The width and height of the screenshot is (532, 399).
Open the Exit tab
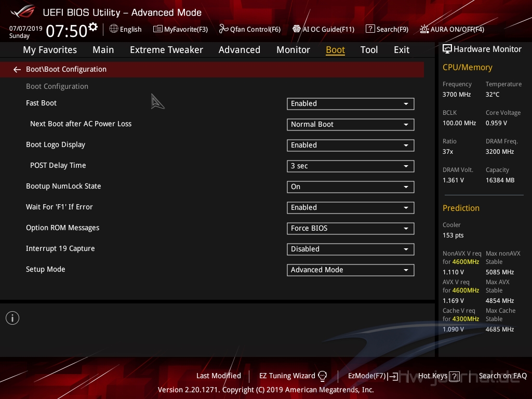tap(402, 50)
